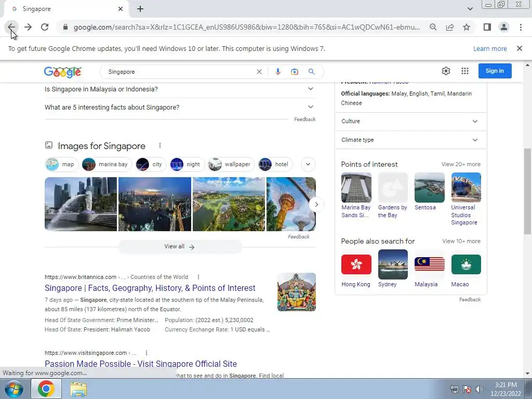
Task: Open the tab search dropdown arrow
Action: pos(470,9)
